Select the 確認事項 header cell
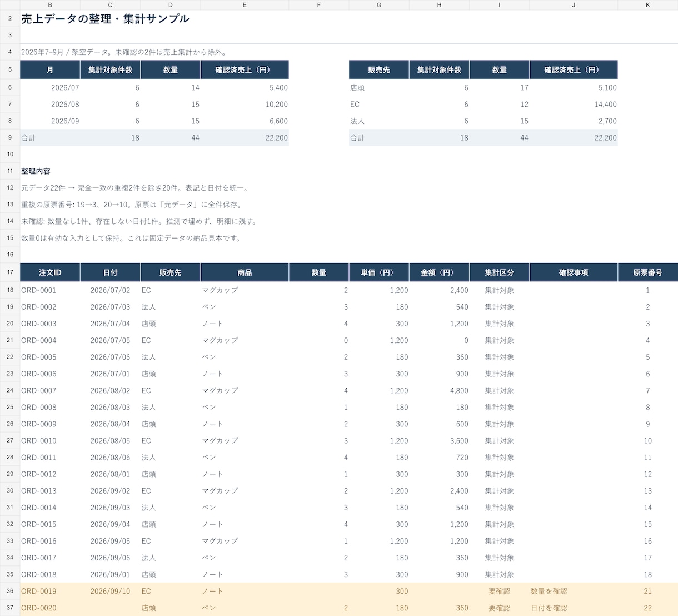 click(x=574, y=272)
